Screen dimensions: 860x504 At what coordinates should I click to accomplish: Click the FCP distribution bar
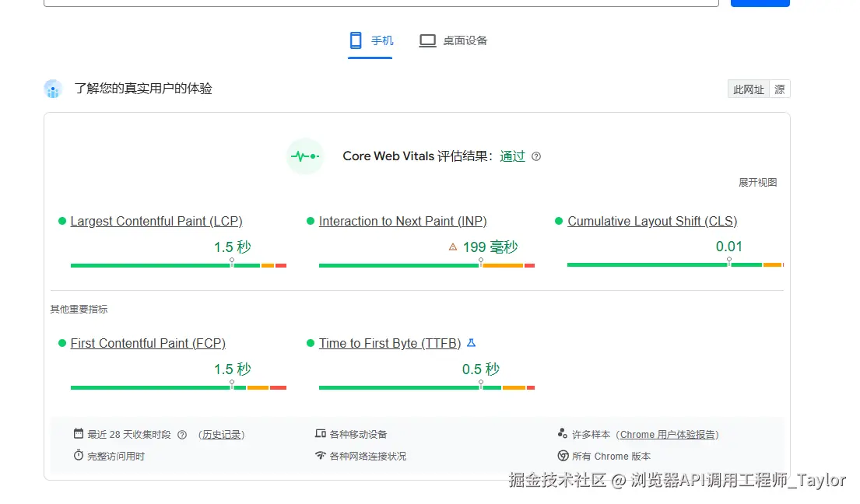pyautogui.click(x=178, y=388)
